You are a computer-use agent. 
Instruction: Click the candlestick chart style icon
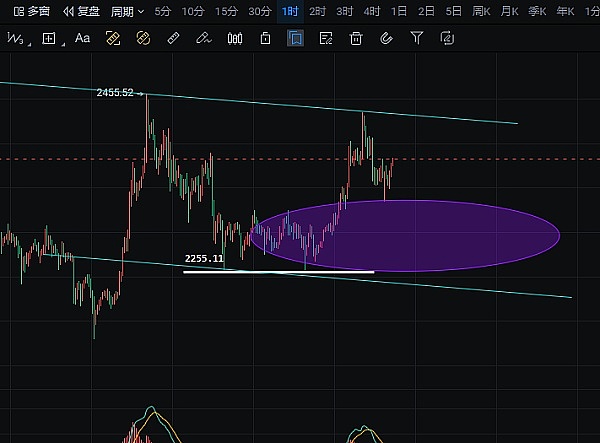click(235, 38)
